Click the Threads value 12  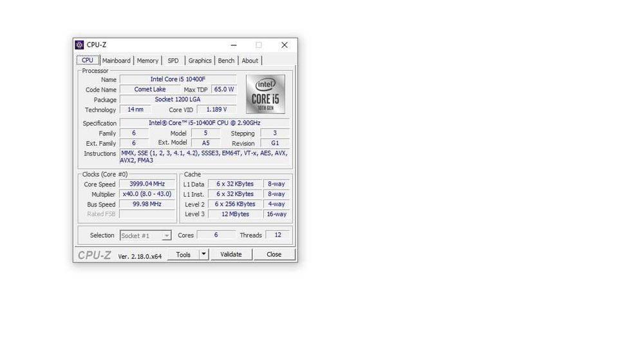pos(278,235)
